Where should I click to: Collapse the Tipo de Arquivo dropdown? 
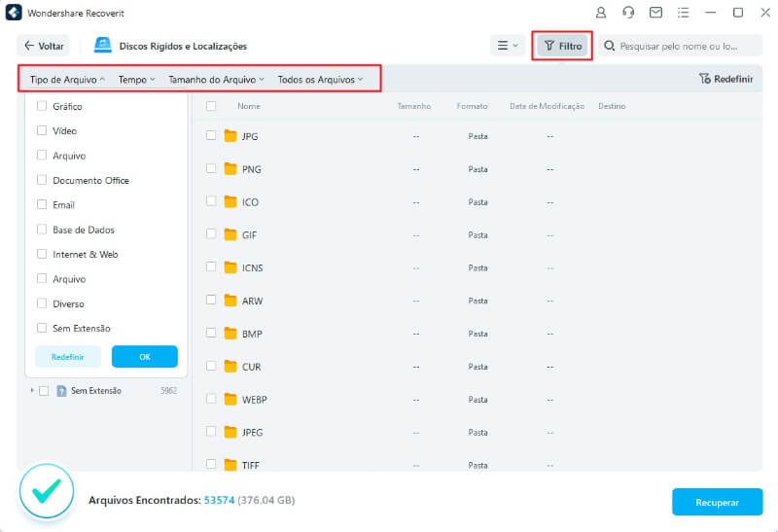[x=67, y=80]
